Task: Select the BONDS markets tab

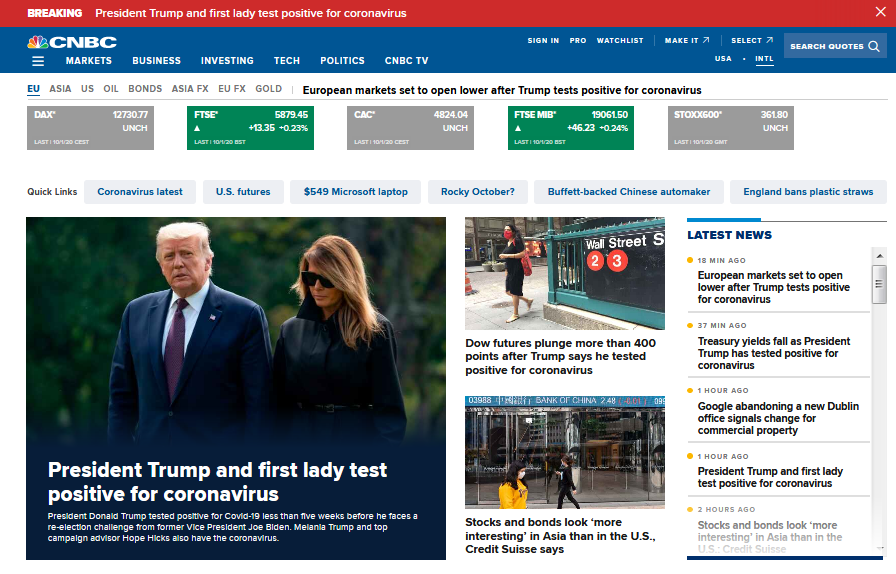Action: 145,89
